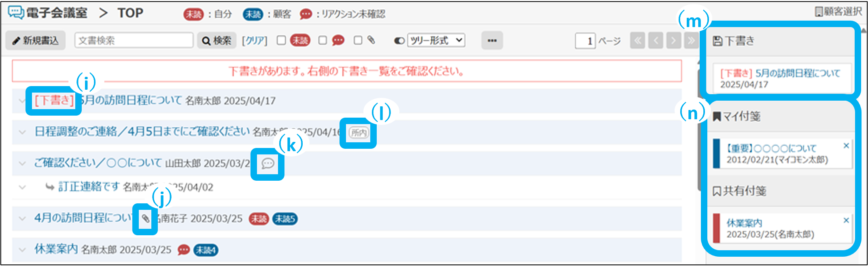The image size is (868, 266).
Task: Click the paperclip attachment icon on 4月の訪問日程 row
Action: coord(145,219)
